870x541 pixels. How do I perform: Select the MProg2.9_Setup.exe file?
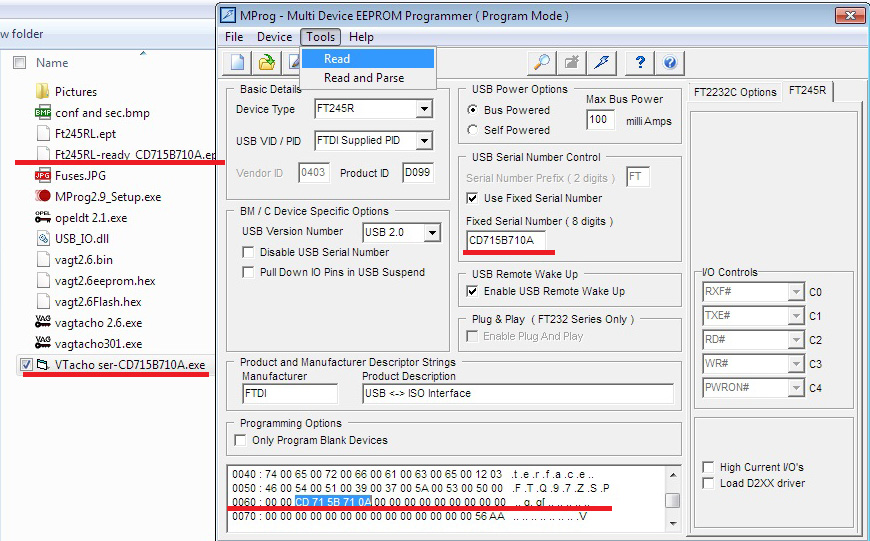[x=107, y=197]
